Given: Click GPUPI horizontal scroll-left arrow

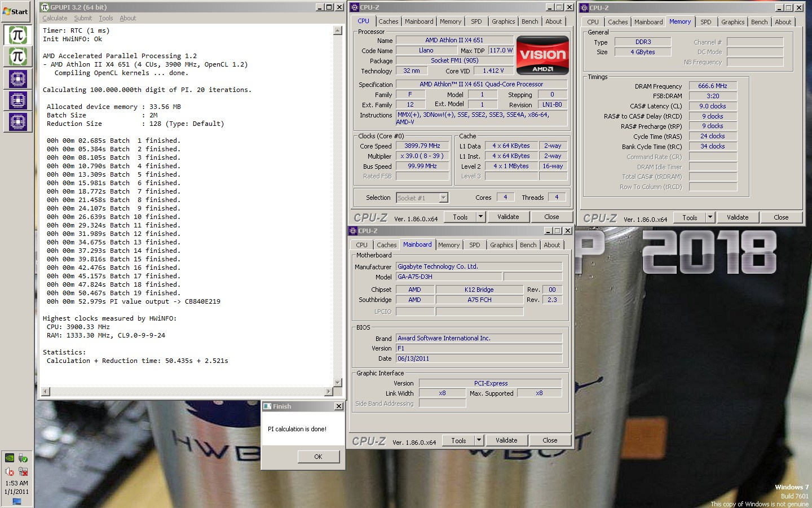Looking at the screenshot, I should 46,391.
